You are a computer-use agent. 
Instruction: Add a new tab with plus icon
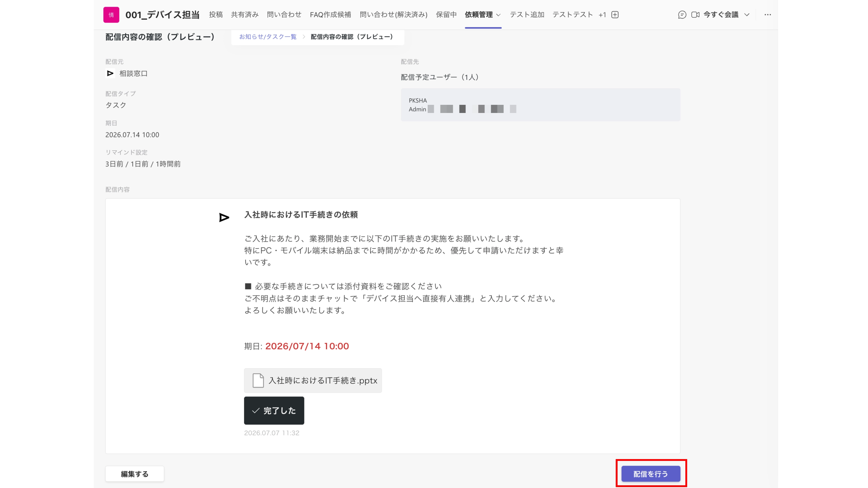pos(615,15)
